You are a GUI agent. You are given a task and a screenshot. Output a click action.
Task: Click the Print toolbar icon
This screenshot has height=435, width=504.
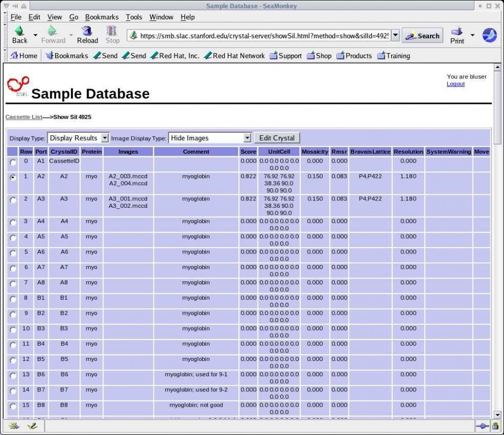(457, 31)
